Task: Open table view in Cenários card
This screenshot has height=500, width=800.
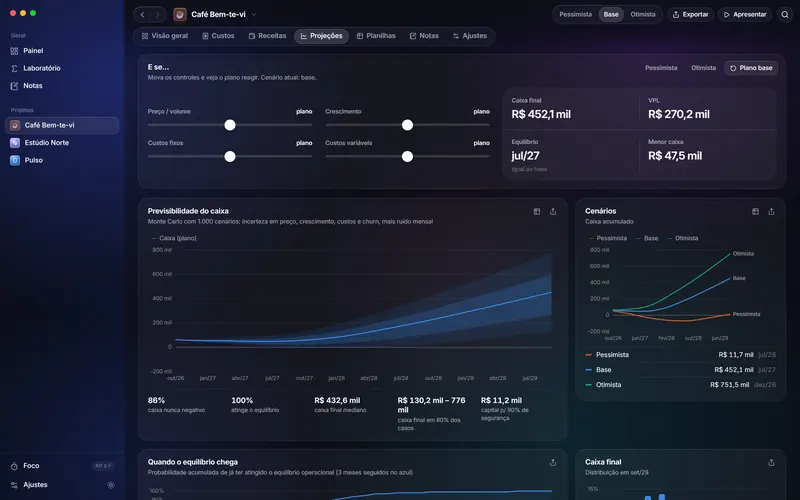Action: pyautogui.click(x=755, y=211)
